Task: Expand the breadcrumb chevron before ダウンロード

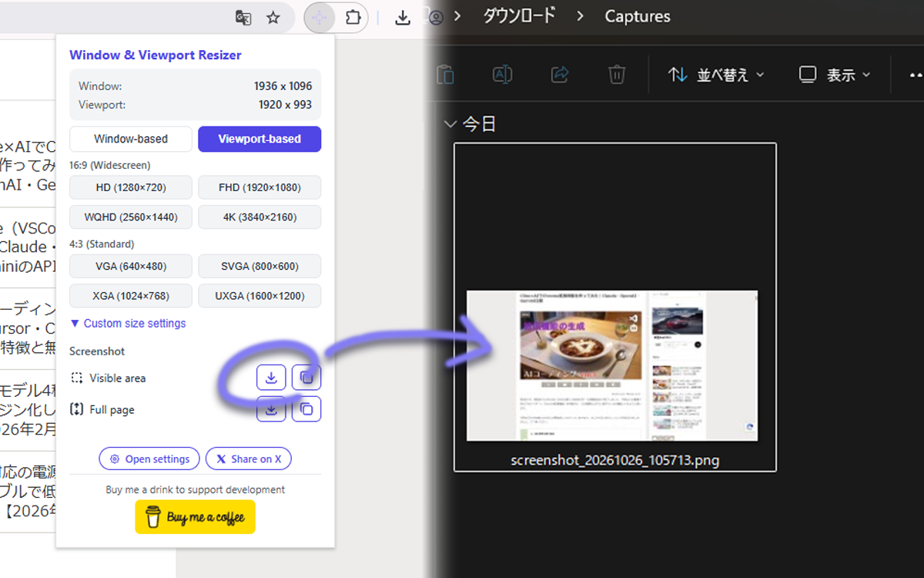Action: [x=457, y=16]
